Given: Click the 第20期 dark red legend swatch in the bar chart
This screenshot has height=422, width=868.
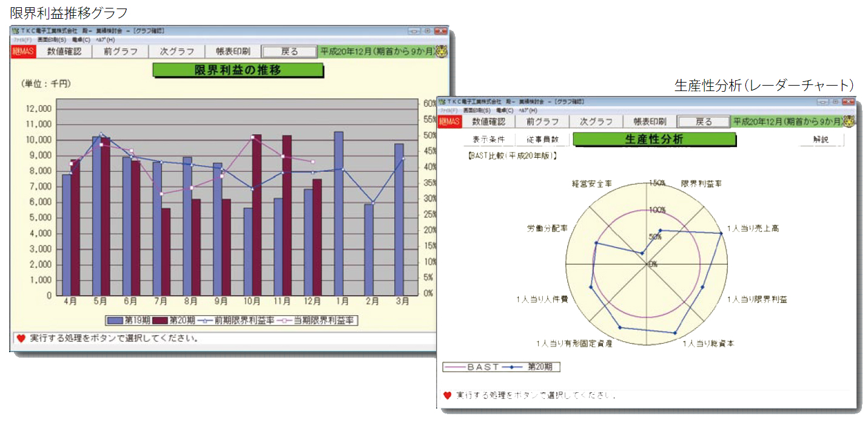Looking at the screenshot, I should (x=160, y=320).
